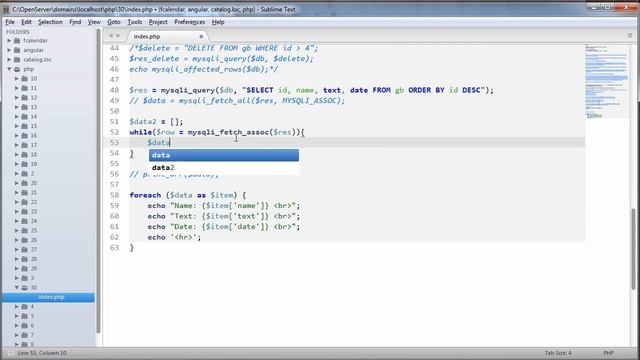Image resolution: width=640 pixels, height=360 pixels.
Task: Click the unsaved-changes dot on index.php tab
Action: point(201,36)
